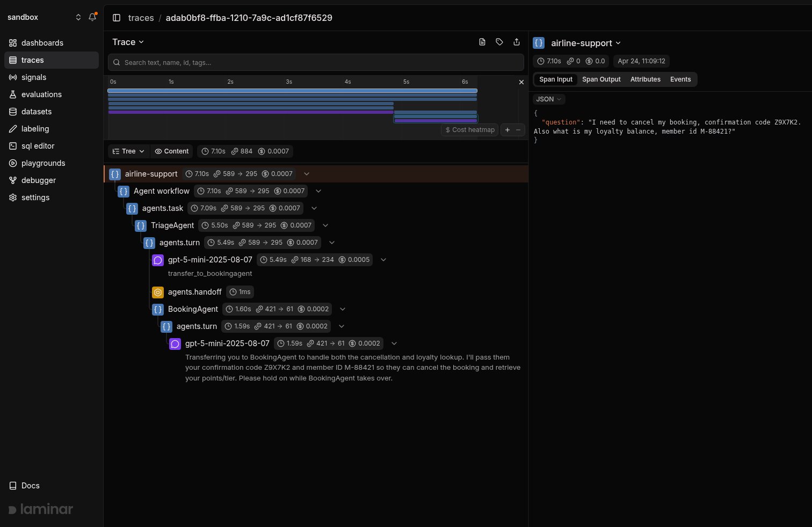
Task: Open the Attributes tab
Action: tap(646, 79)
